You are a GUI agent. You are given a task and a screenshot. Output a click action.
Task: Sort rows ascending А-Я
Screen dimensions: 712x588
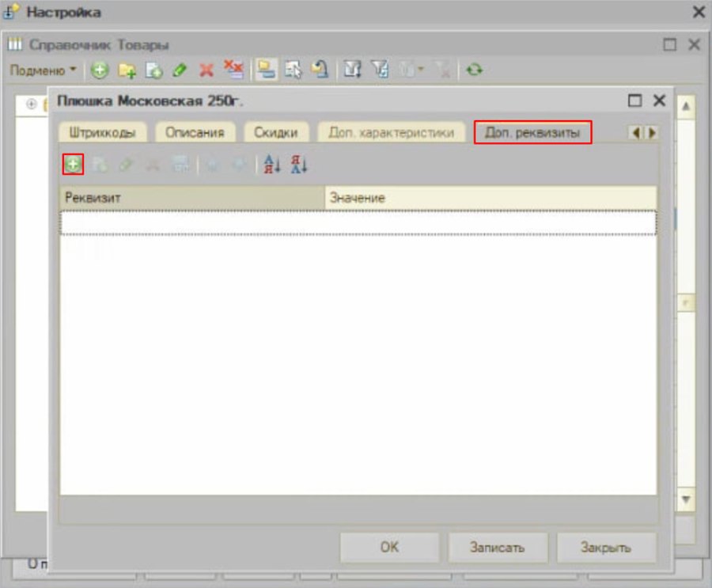(272, 165)
